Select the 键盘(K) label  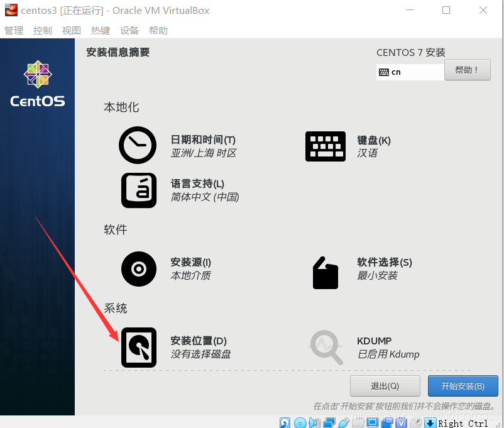[x=374, y=140]
